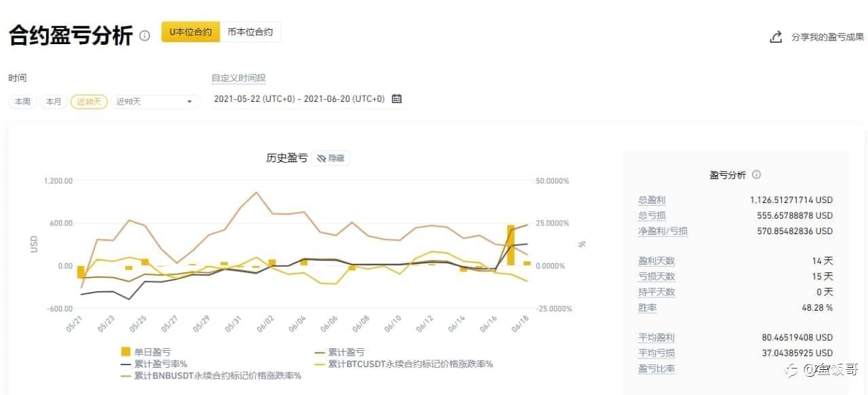Screen dimensions: 868x395
Task: Switch to the 币本位合约 tab
Action: 250,32
